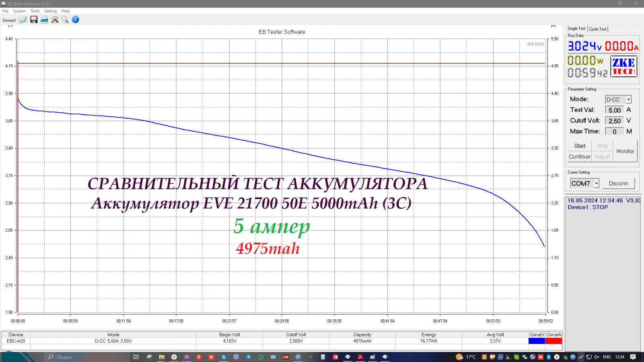Open the Setting menu
This screenshot has height=362, width=644.
(50, 11)
